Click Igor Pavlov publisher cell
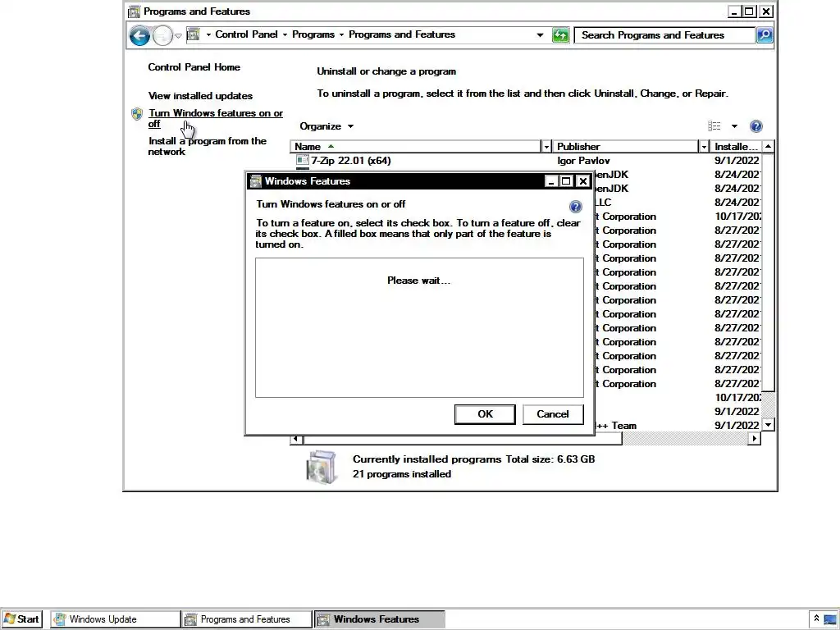 point(583,161)
